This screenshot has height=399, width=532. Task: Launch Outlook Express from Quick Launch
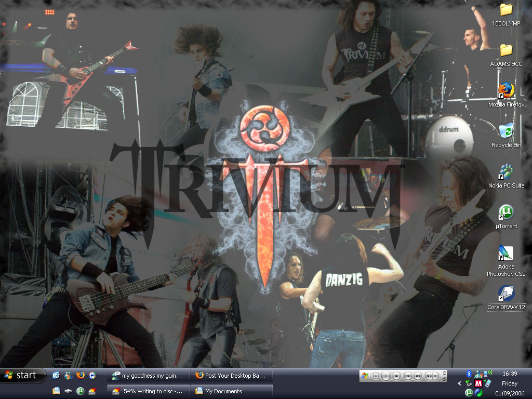click(x=56, y=375)
